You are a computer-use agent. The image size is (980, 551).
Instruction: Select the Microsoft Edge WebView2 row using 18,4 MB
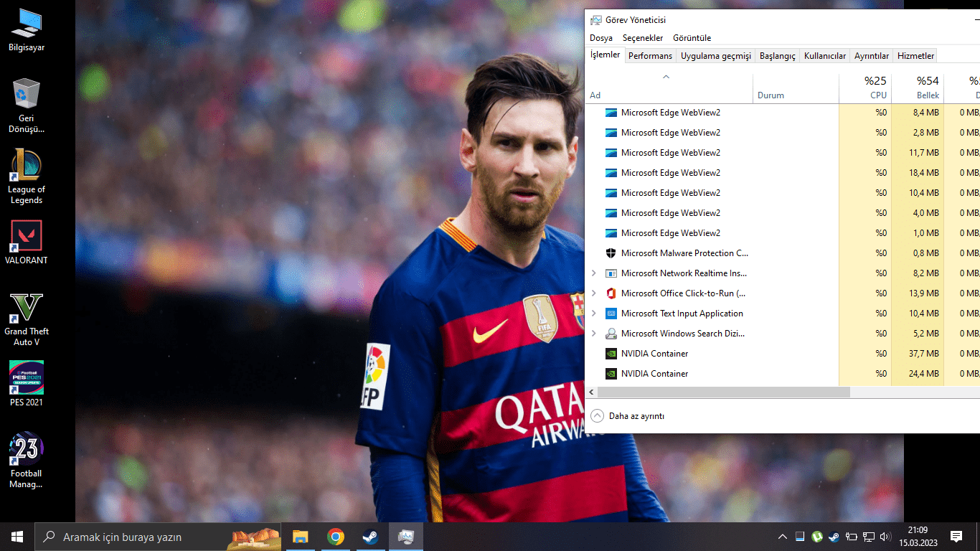coord(783,173)
